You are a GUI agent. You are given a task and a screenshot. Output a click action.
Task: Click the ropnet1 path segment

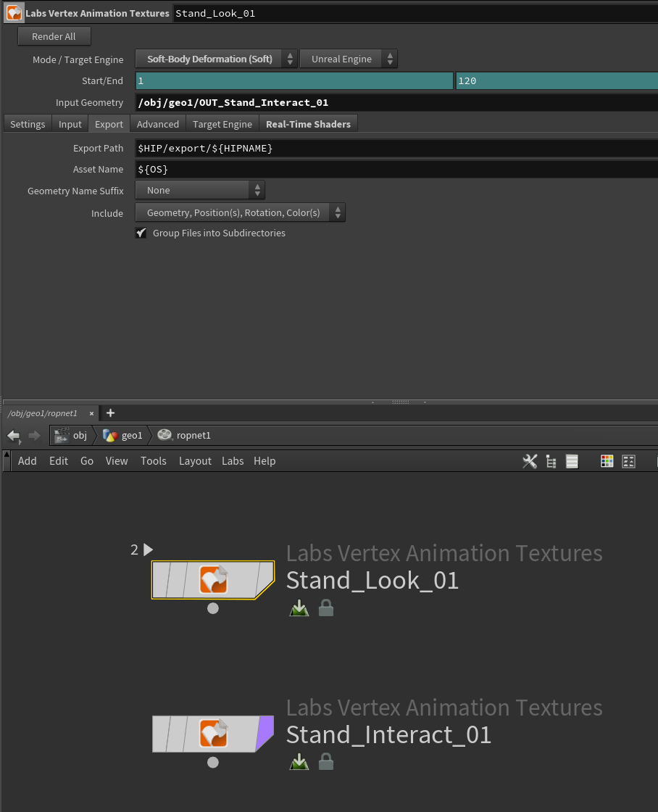pos(185,435)
